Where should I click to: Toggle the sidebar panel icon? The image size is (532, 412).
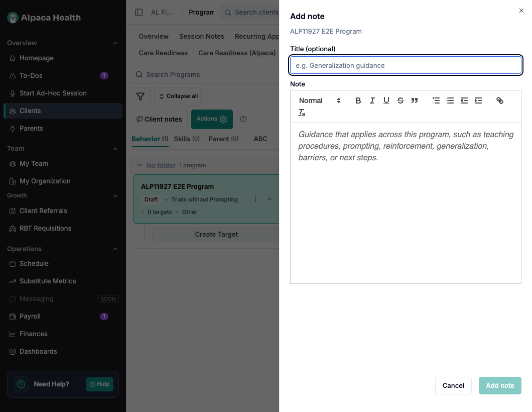coord(139,13)
